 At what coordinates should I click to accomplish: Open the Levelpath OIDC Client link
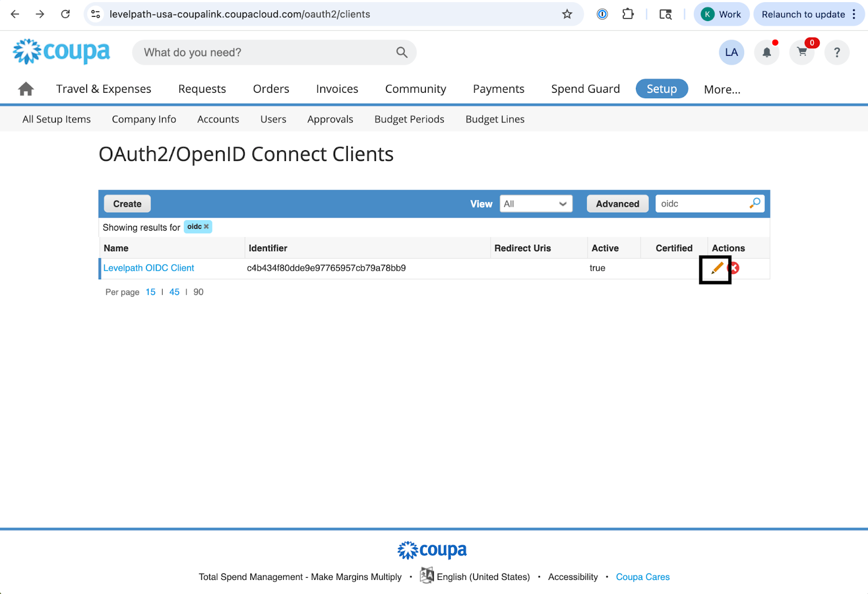(x=149, y=268)
